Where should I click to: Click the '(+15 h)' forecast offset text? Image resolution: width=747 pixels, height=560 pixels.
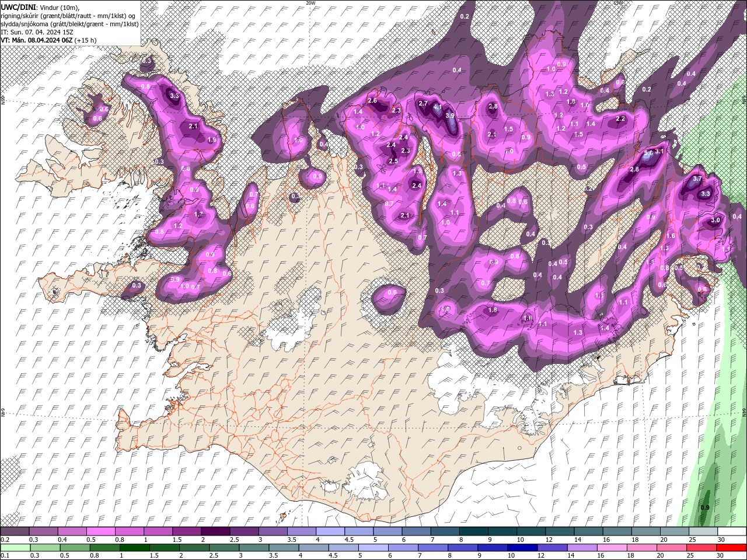click(x=85, y=40)
